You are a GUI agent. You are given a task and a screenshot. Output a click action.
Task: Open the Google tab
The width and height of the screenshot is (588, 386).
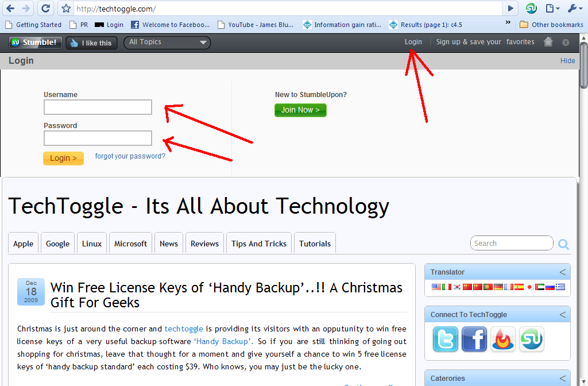58,244
